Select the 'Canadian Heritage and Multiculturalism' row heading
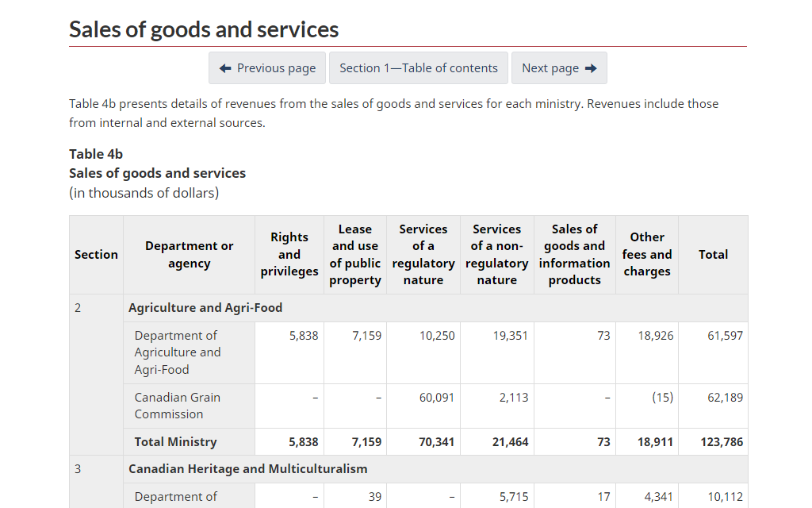This screenshot has height=508, width=812. click(248, 469)
